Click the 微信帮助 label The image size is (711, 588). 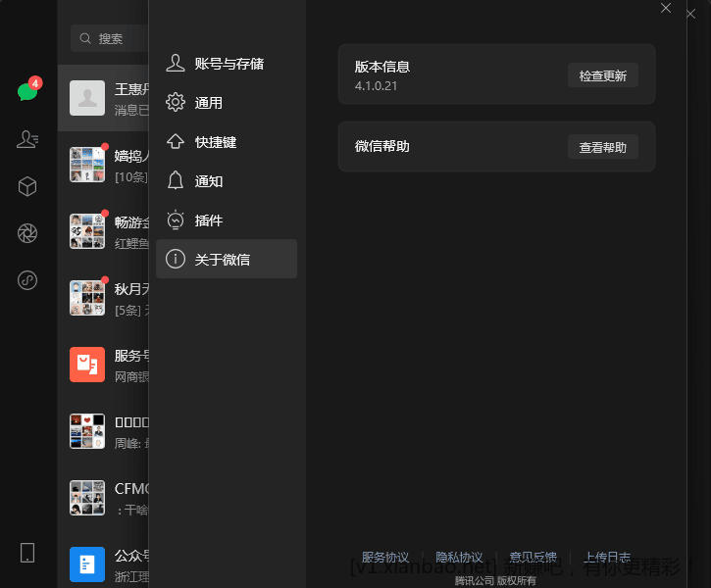click(x=381, y=146)
